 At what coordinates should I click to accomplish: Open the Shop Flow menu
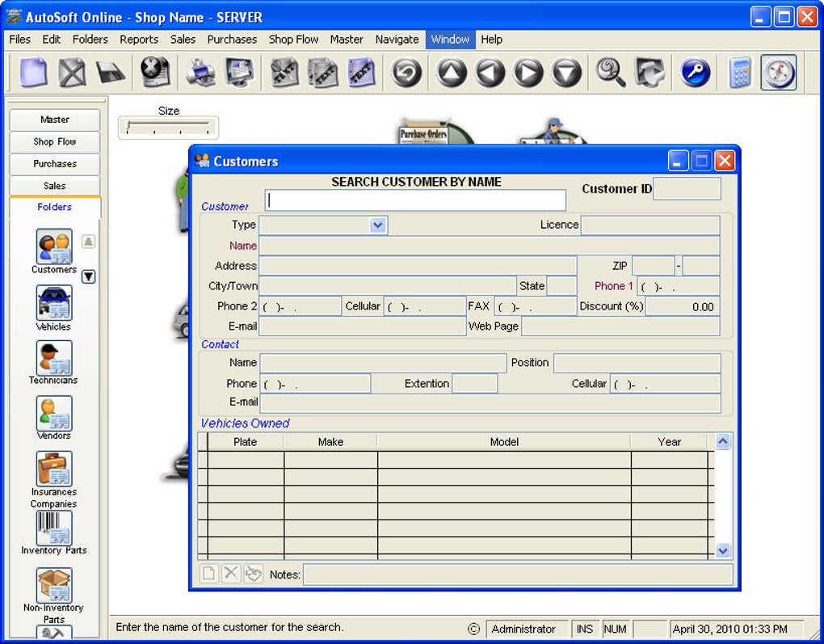293,39
